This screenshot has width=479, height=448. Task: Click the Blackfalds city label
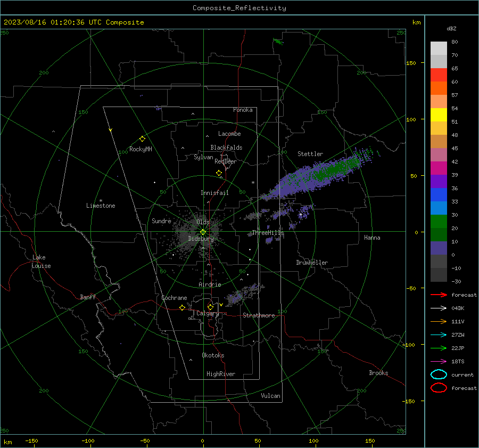226,148
